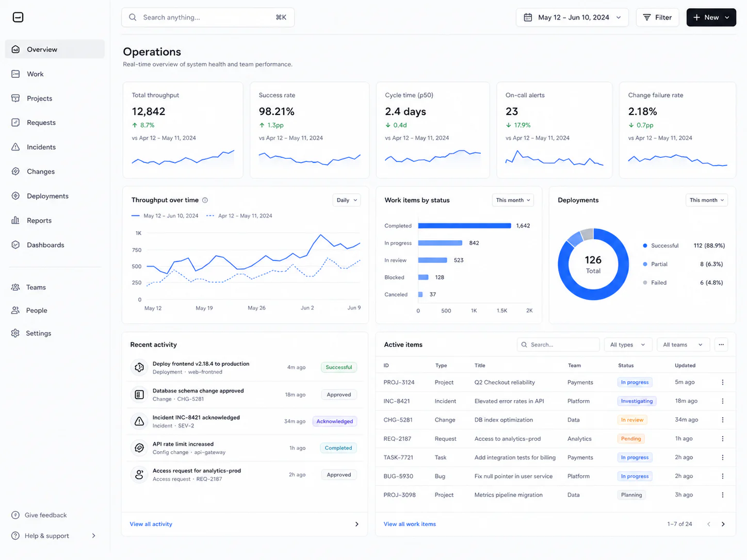Open Active items more options ellipsis

click(x=721, y=344)
